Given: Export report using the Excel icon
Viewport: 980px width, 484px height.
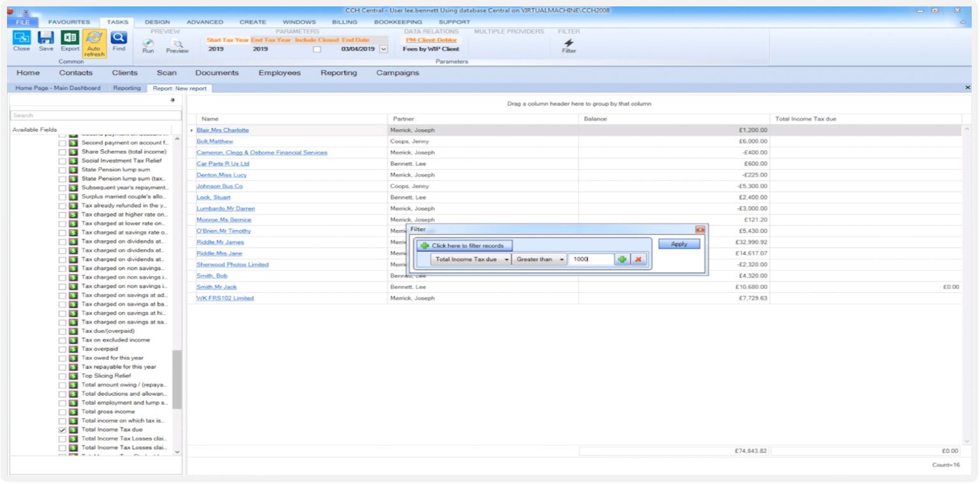Looking at the screenshot, I should click(70, 38).
